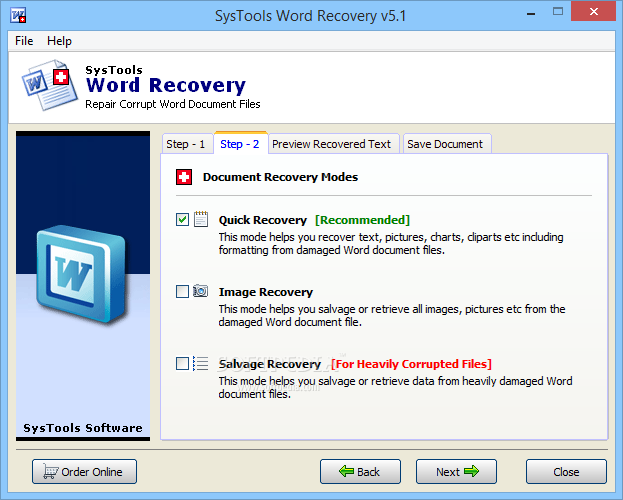The width and height of the screenshot is (623, 500).
Task: Click the Image Recovery description text
Action: (x=392, y=315)
